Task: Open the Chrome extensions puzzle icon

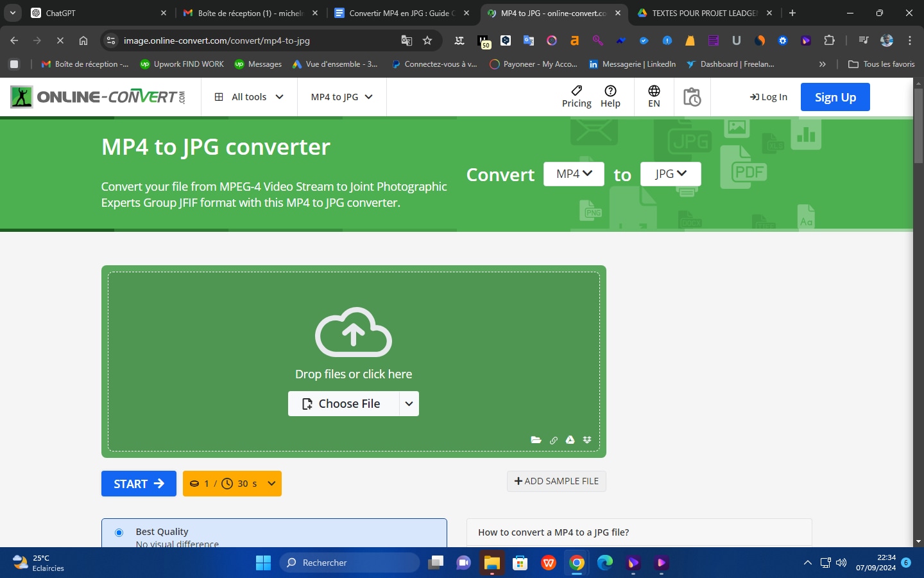Action: [829, 40]
